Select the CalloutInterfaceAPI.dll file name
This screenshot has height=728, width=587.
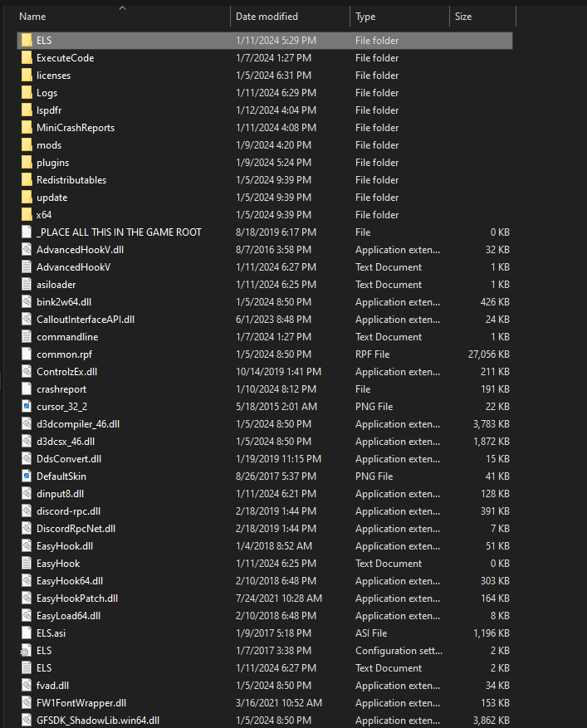pyautogui.click(x=86, y=320)
